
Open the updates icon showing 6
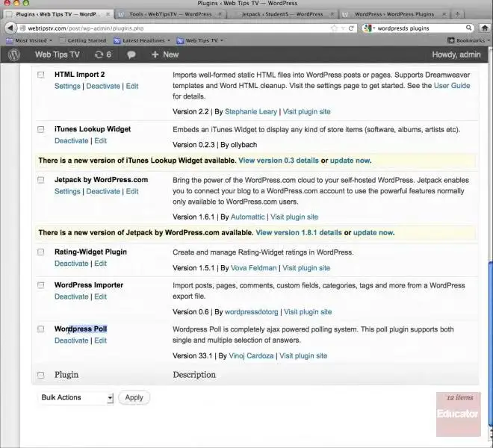click(103, 55)
